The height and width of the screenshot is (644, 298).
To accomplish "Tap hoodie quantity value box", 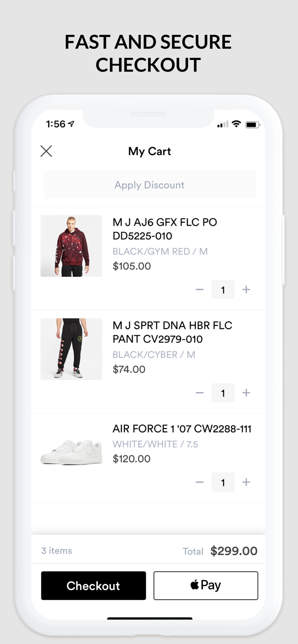I will click(x=223, y=289).
